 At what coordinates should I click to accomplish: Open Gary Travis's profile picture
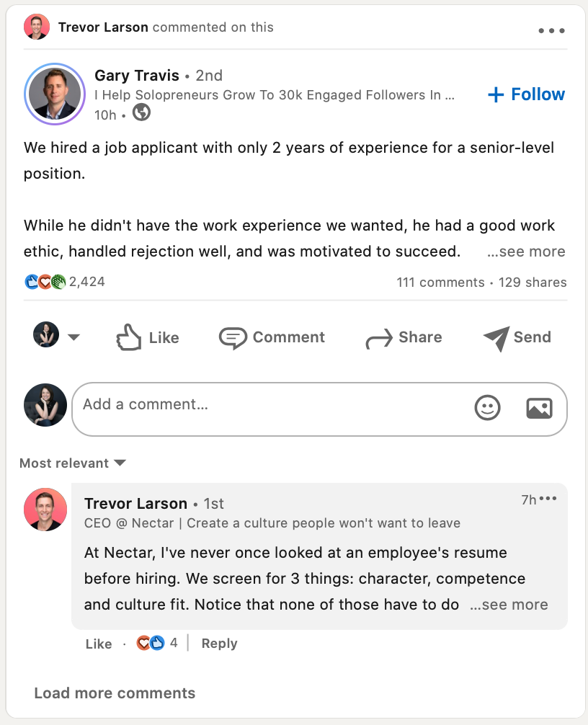tap(54, 94)
